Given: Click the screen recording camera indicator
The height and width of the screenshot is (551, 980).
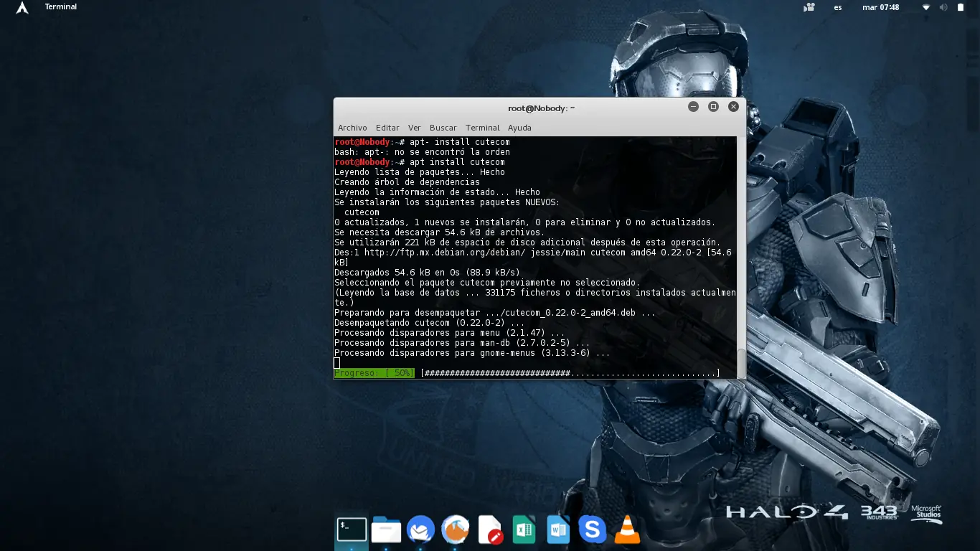Looking at the screenshot, I should tap(810, 7).
